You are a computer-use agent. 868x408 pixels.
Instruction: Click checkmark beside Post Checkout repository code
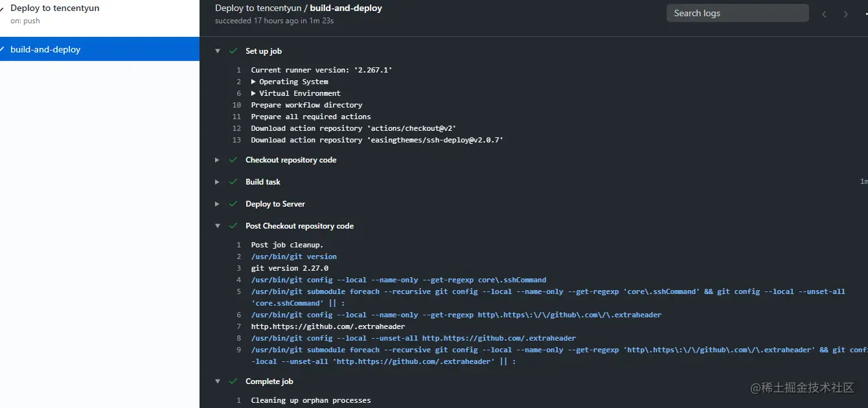coord(233,226)
